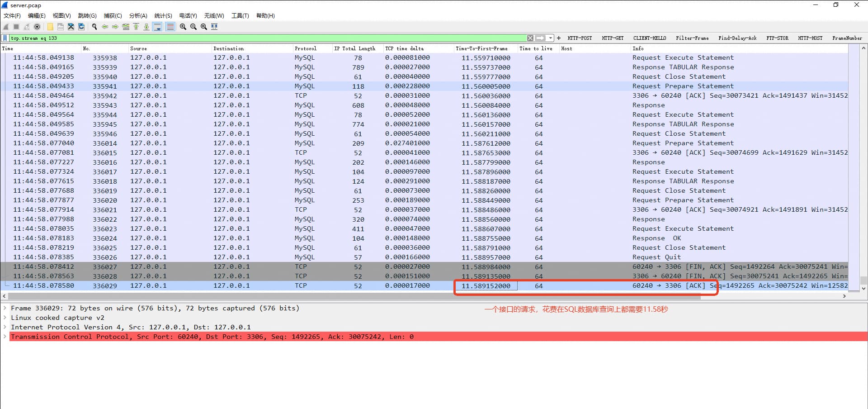Open capture options gear icon

[37, 27]
